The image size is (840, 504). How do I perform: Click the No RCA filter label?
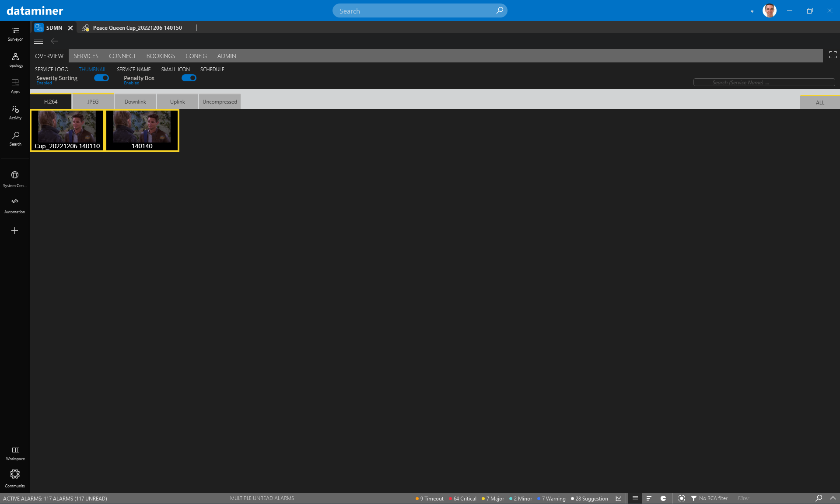point(713,498)
